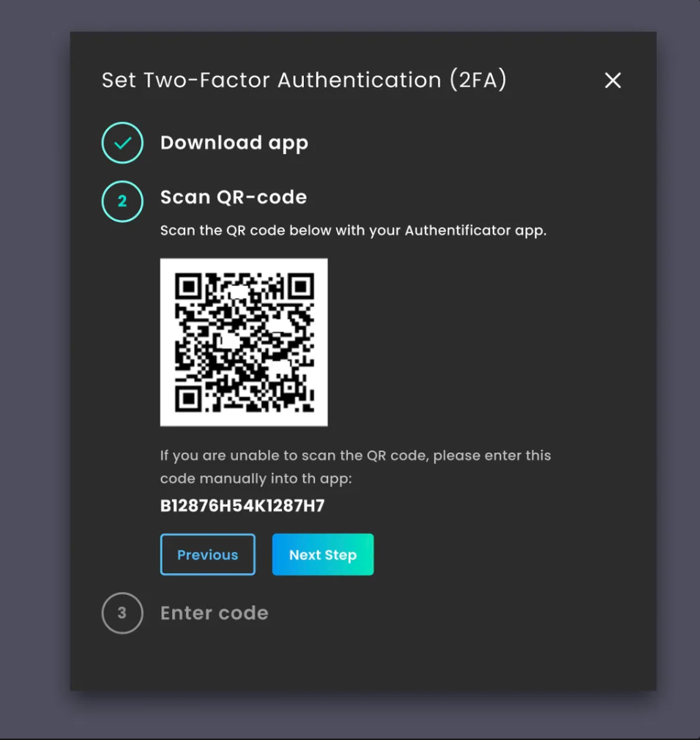Close the 2FA dialog with the X icon
This screenshot has width=700, height=740.
[613, 81]
